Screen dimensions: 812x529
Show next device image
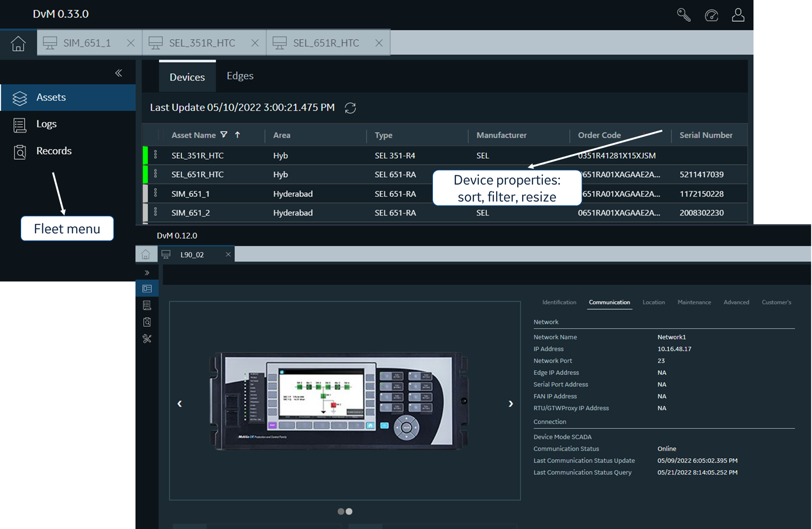[x=511, y=404]
